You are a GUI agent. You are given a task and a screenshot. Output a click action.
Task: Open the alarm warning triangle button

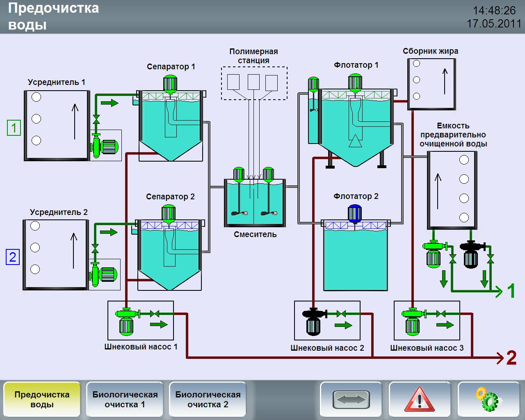(420, 399)
